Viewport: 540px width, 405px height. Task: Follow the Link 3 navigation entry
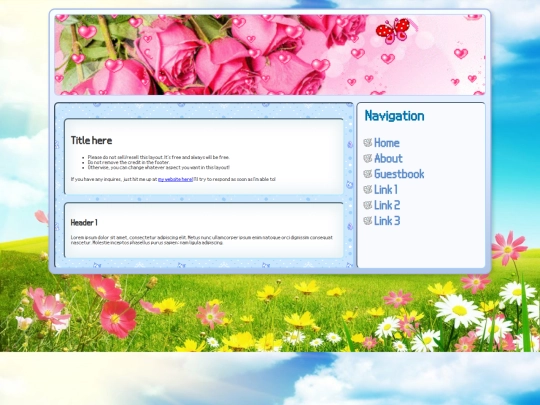[x=387, y=221]
